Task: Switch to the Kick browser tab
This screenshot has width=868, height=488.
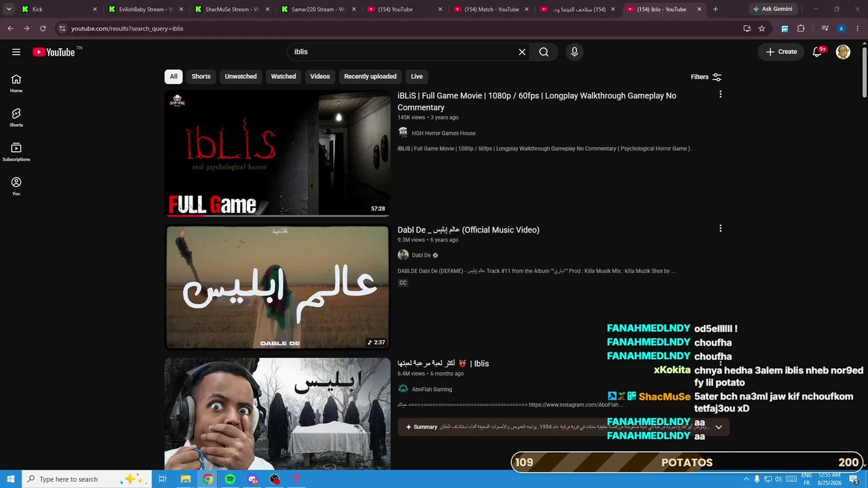Action: point(59,9)
